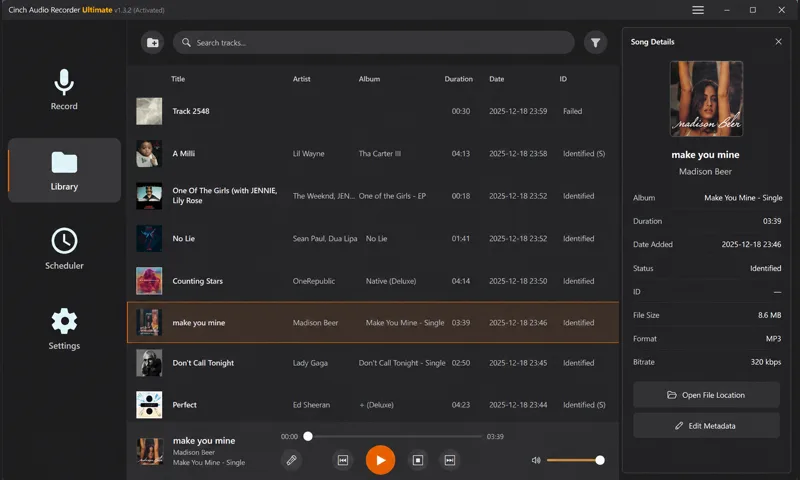
Task: Click the 8.6 MB file size value
Action: (769, 315)
